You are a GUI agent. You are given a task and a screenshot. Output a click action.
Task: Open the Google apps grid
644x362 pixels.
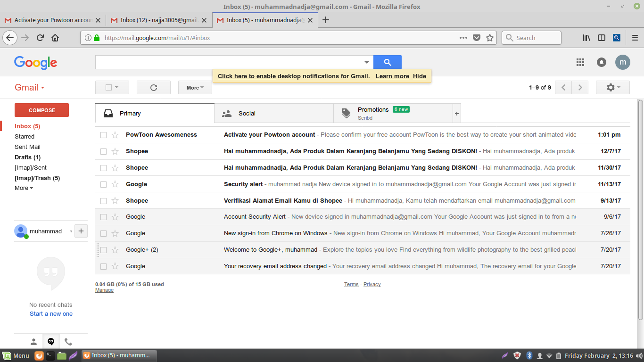point(580,62)
